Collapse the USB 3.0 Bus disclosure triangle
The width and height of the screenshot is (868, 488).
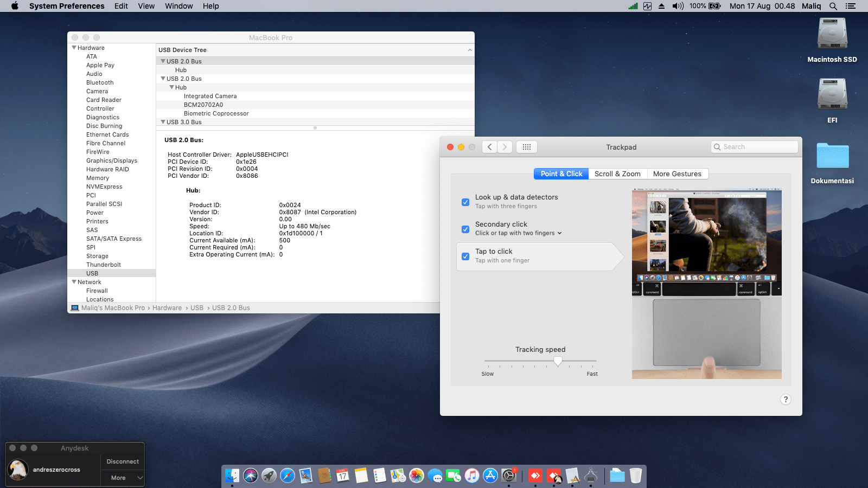[163, 122]
